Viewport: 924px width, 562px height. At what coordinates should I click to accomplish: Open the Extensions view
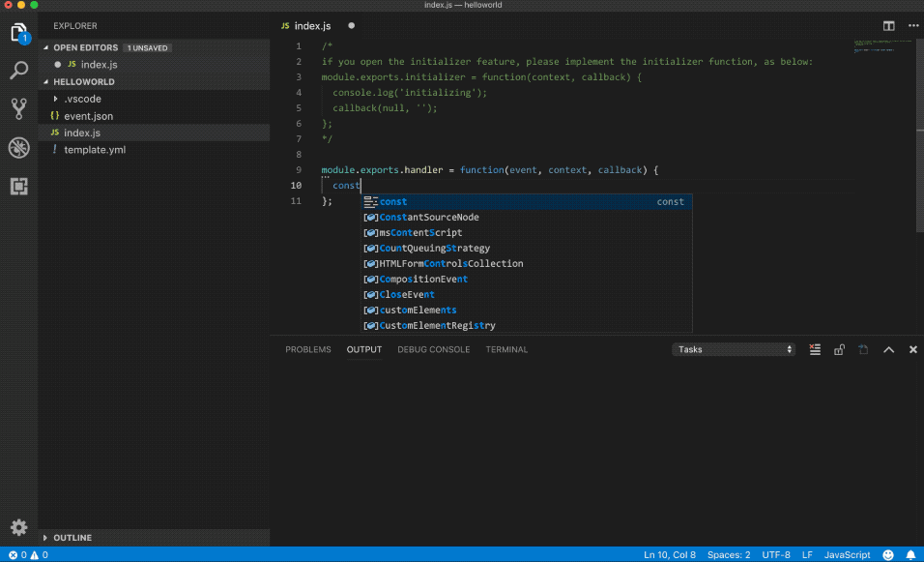pos(18,186)
